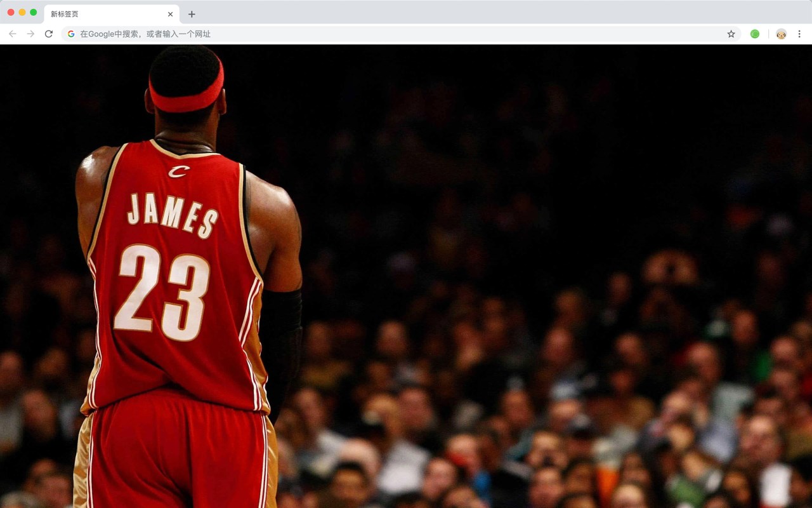
Task: Select the 新标签页 tab
Action: [112, 14]
